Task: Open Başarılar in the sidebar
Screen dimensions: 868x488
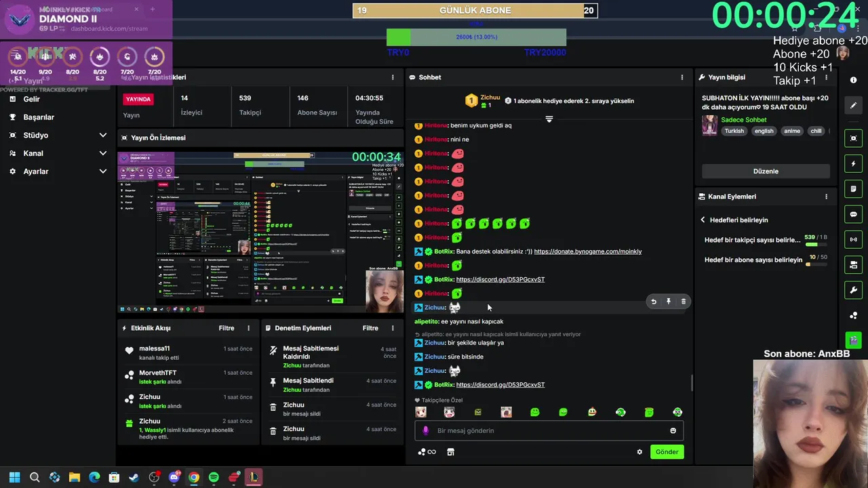Action: 39,117
